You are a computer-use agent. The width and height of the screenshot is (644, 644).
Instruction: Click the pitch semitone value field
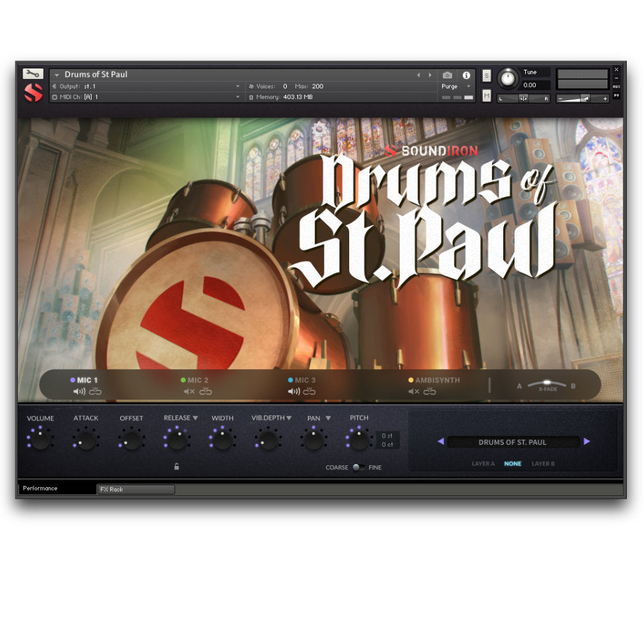point(387,435)
